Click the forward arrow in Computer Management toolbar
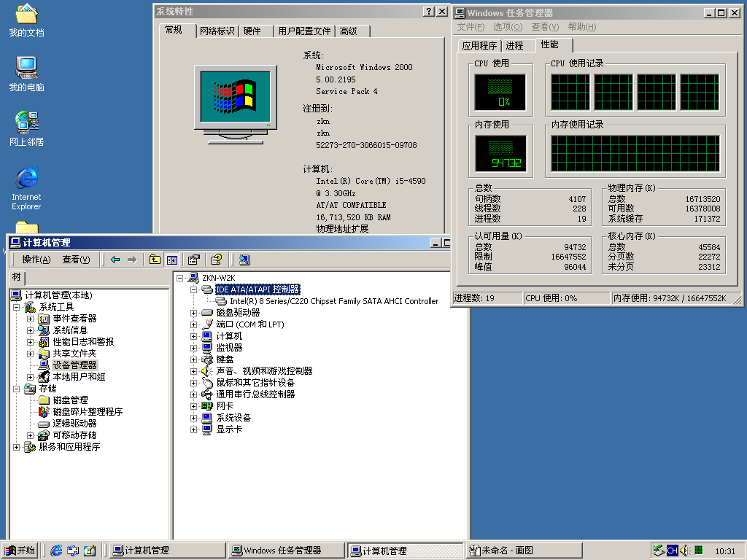The image size is (747, 560). point(133,260)
